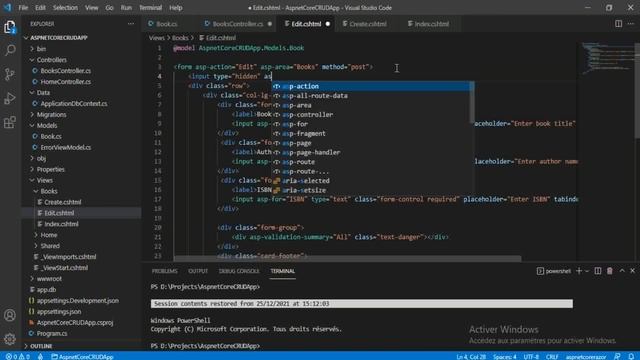Click the feedback icon in status bar
Screen dimensions: 640x360
[617, 356]
